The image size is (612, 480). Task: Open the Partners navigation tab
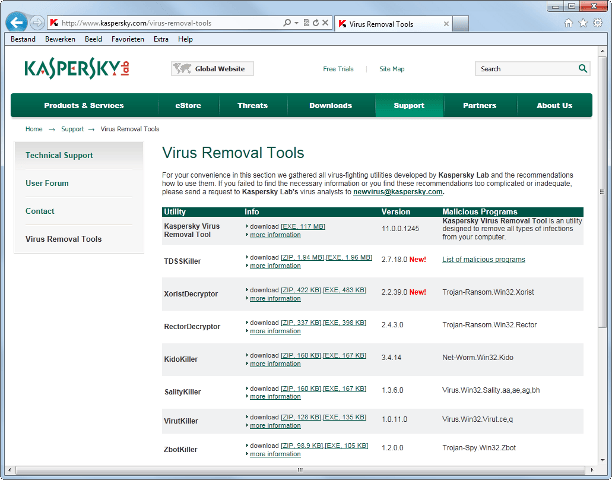pyautogui.click(x=480, y=105)
